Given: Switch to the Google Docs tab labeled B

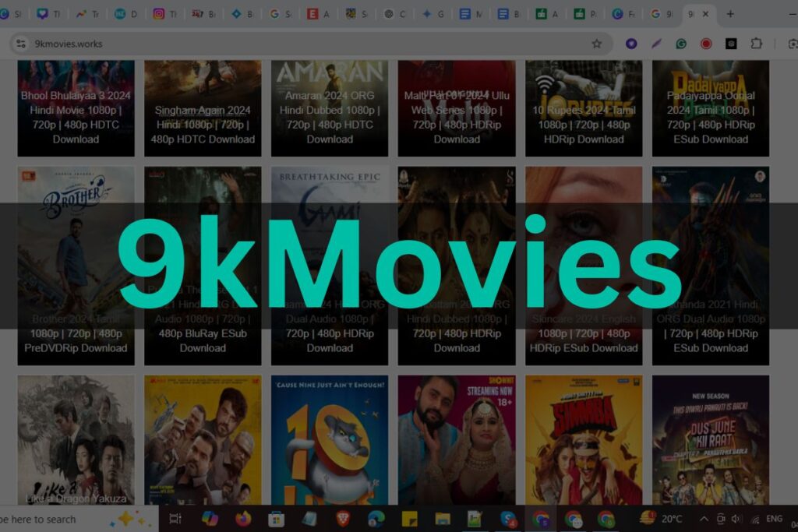Looking at the screenshot, I should 508,14.
